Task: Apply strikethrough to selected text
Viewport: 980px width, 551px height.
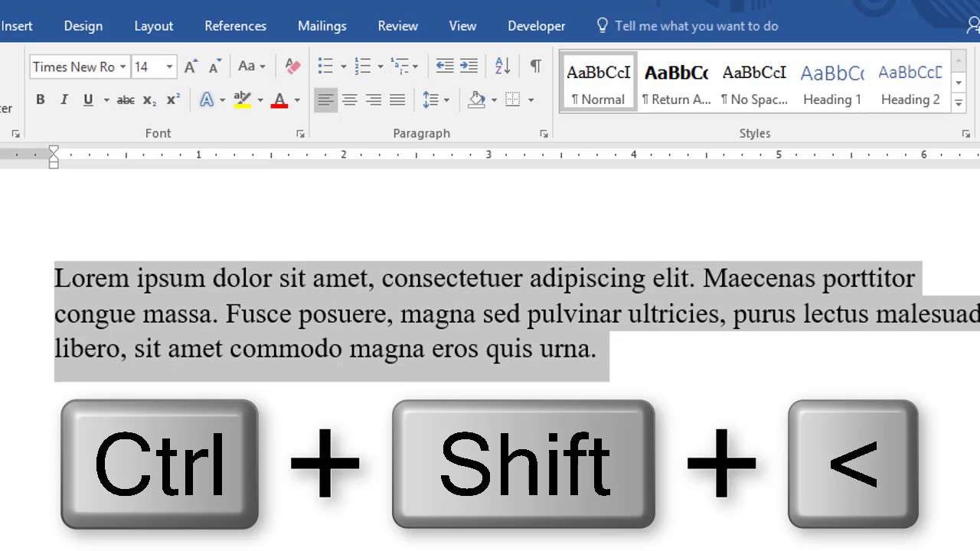Action: (x=126, y=100)
